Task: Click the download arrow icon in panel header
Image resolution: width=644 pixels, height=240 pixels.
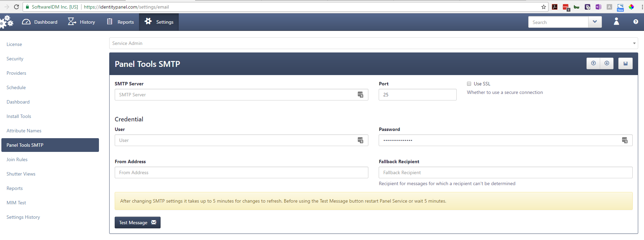Action: [607, 63]
